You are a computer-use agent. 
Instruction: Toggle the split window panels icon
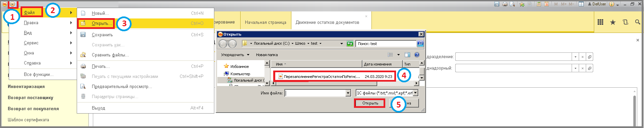[581, 4]
